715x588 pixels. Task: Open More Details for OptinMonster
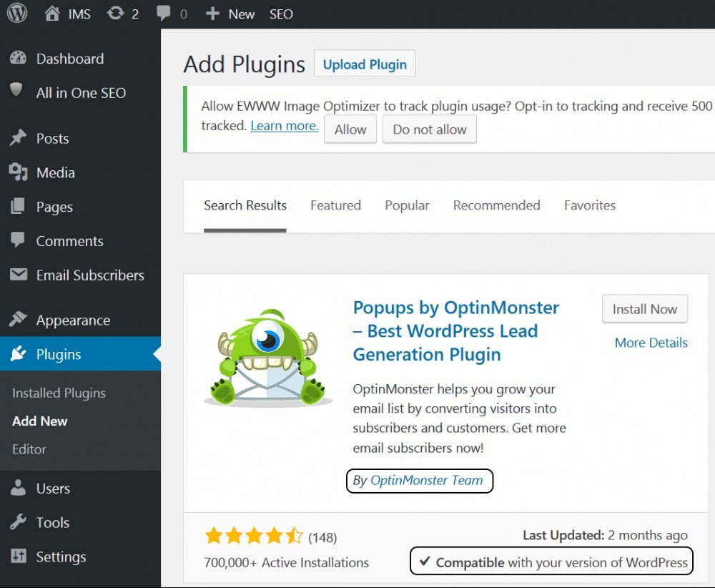coord(651,343)
